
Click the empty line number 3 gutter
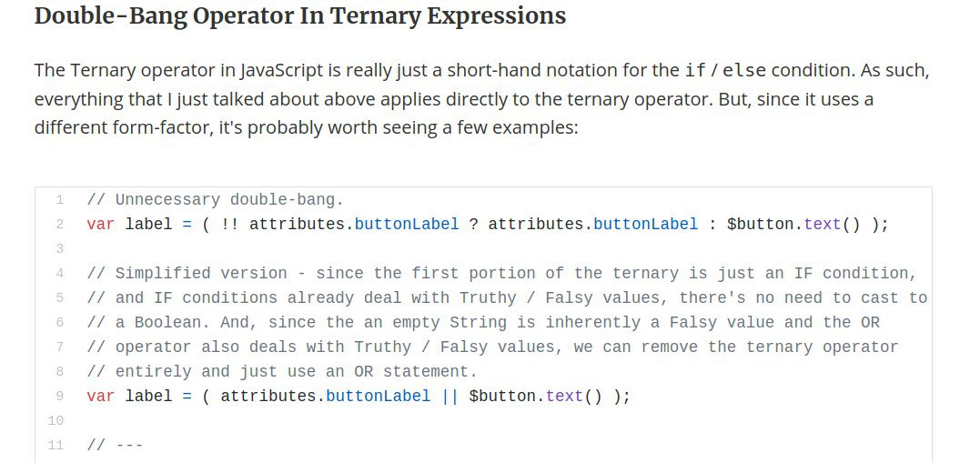coord(59,248)
